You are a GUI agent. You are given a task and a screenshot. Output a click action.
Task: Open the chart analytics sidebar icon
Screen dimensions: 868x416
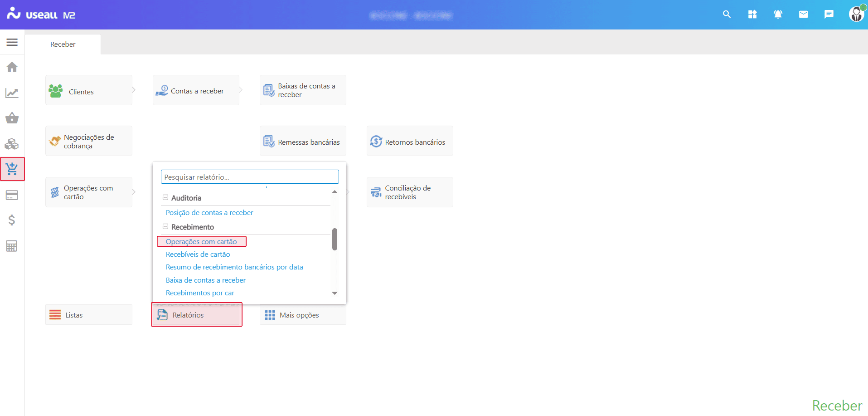point(12,93)
